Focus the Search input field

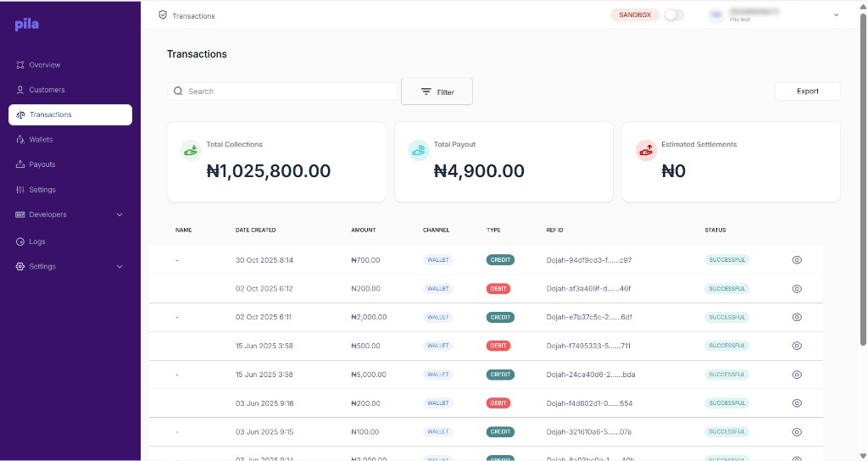tap(282, 92)
